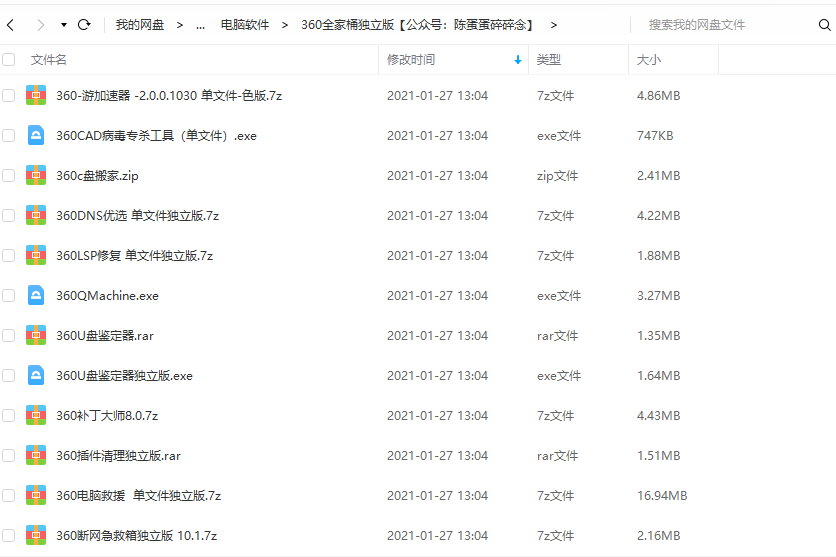Select file name 360CAD病毒专杀工具（单文件）.exe

tap(156, 135)
